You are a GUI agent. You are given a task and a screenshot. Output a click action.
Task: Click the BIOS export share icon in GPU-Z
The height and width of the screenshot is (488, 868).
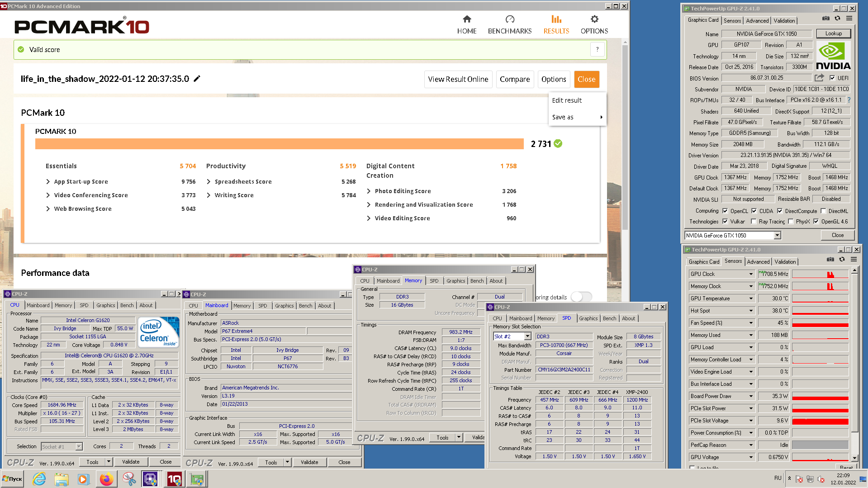click(x=820, y=78)
